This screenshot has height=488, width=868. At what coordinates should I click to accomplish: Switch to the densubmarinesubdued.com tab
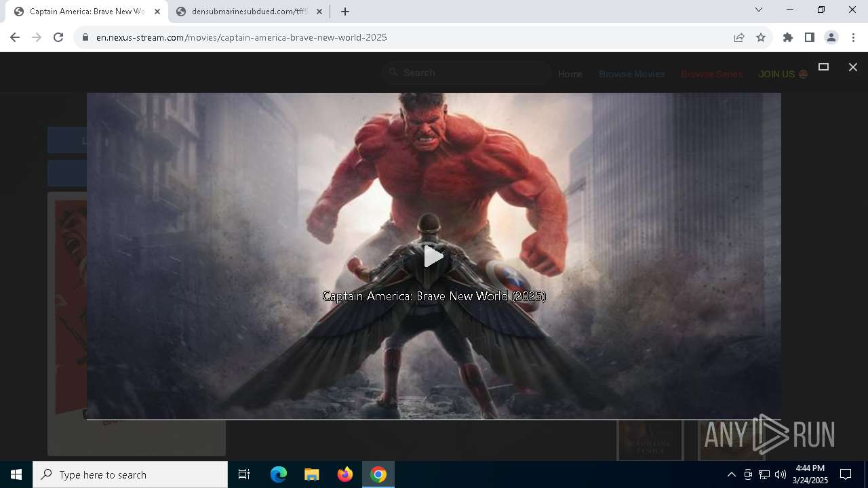(x=249, y=12)
